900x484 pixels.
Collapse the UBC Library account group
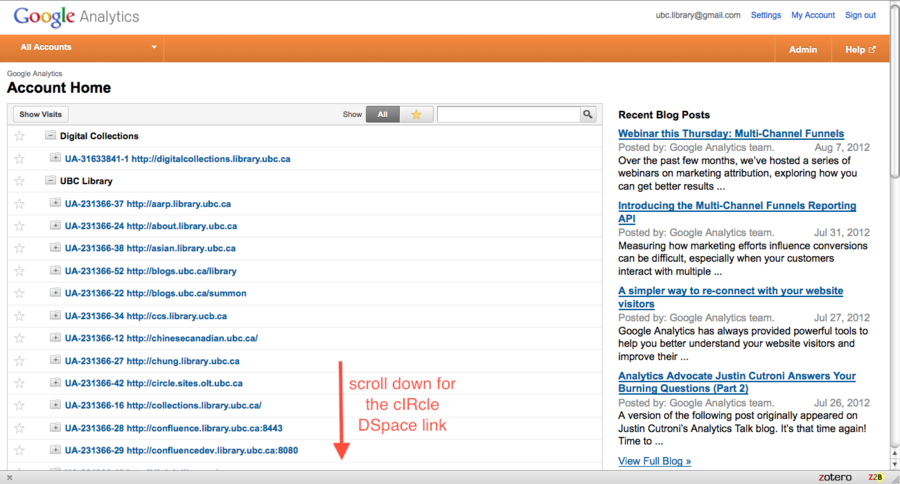point(50,181)
